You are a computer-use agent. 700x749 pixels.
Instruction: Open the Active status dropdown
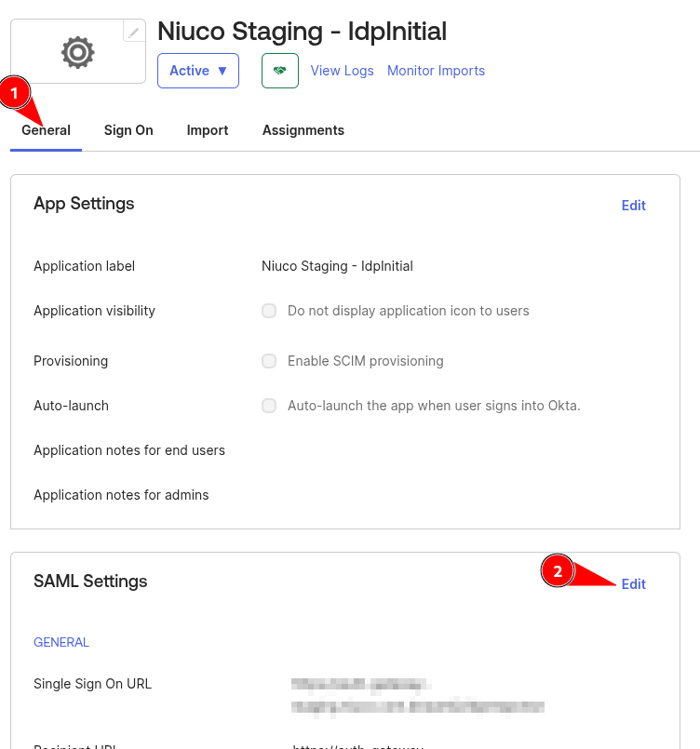pyautogui.click(x=198, y=71)
